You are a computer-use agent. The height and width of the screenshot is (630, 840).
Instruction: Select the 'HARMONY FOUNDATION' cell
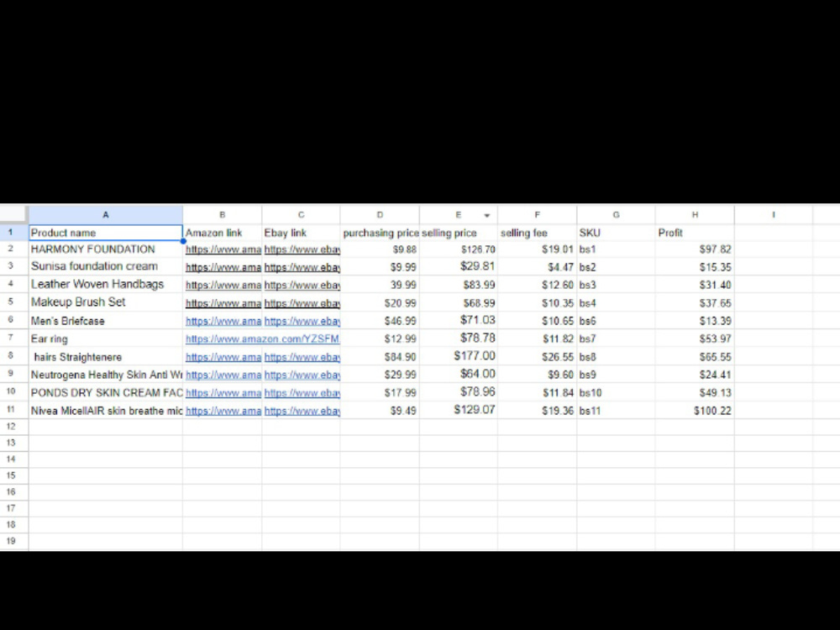106,249
